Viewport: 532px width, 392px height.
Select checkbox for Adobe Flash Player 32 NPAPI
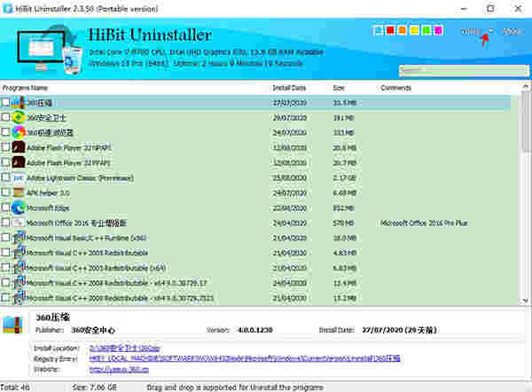[x=5, y=147]
